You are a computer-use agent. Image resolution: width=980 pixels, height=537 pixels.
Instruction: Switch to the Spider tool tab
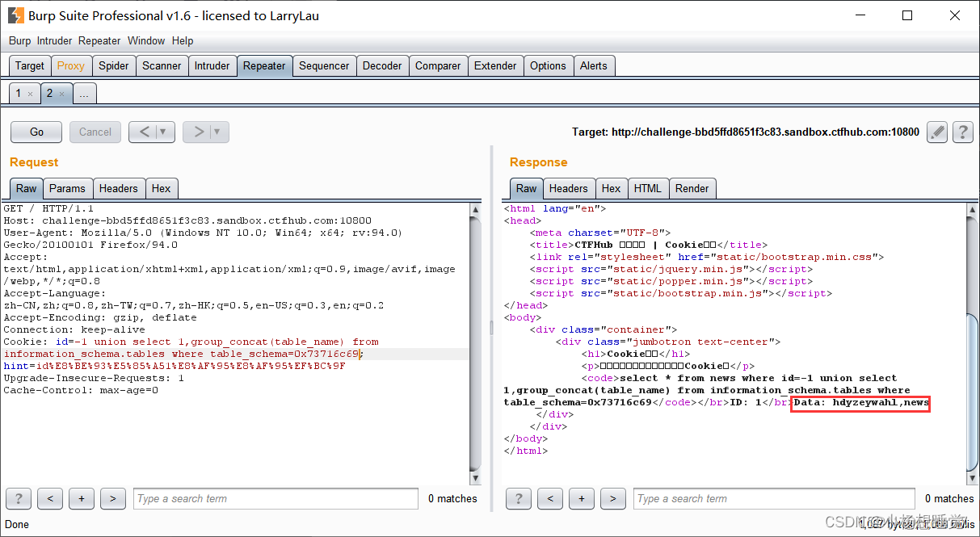click(x=114, y=65)
